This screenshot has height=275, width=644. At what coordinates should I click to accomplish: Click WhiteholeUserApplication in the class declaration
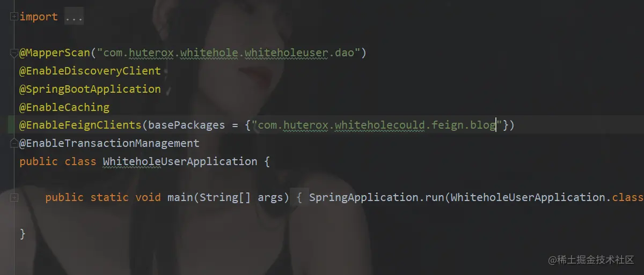click(180, 161)
